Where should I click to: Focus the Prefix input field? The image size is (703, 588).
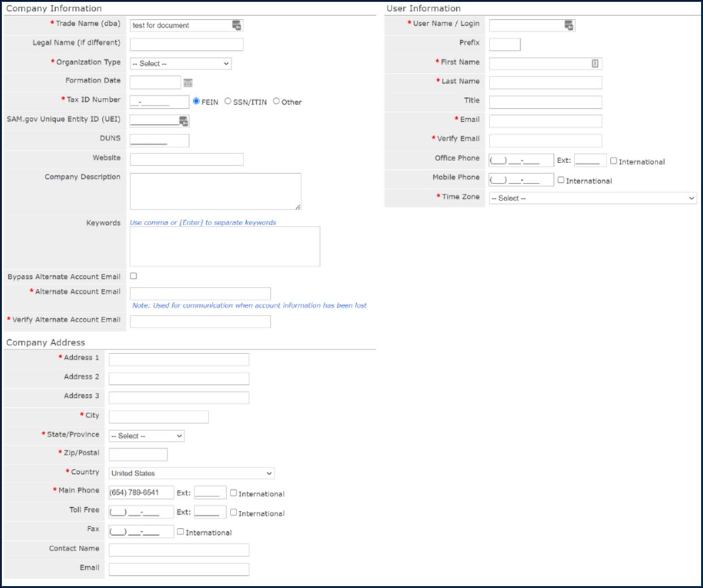(x=505, y=44)
